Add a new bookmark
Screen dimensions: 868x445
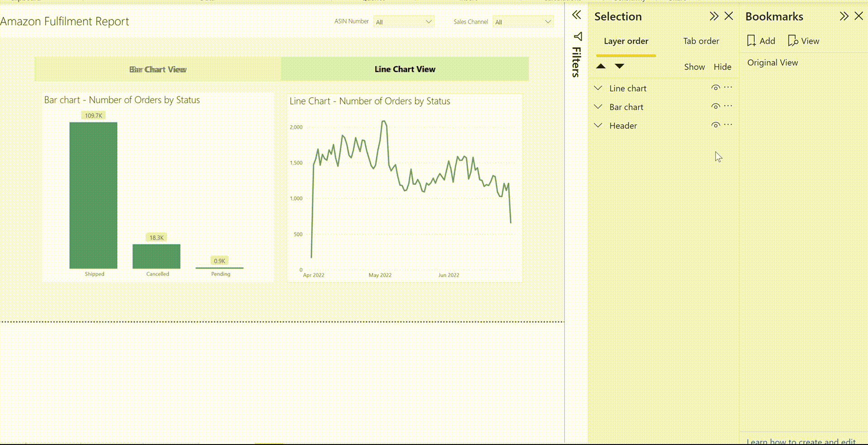(761, 41)
